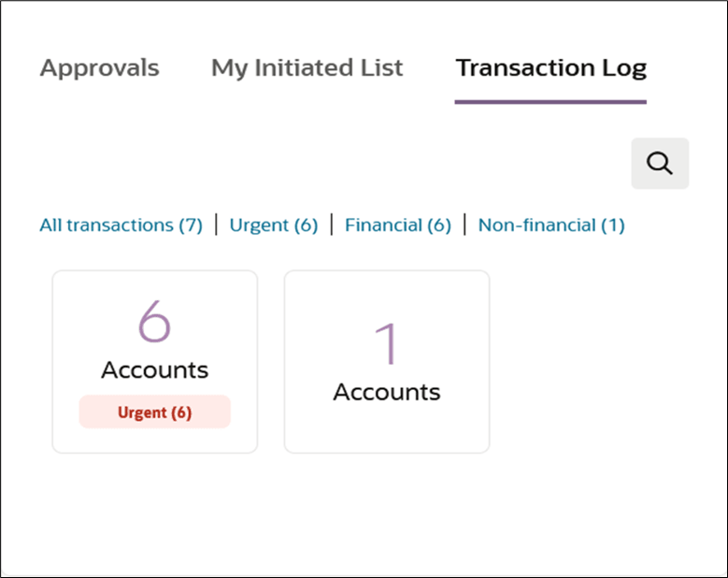Open the search magnifier icon

click(660, 164)
